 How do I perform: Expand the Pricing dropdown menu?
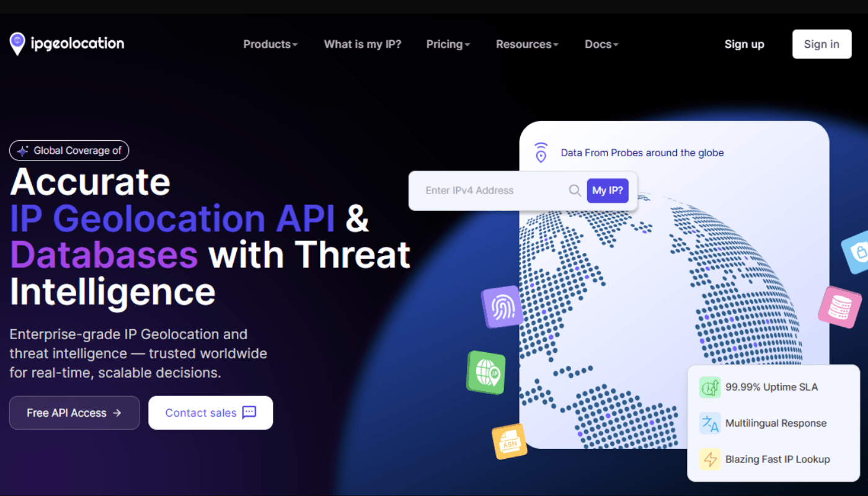448,44
